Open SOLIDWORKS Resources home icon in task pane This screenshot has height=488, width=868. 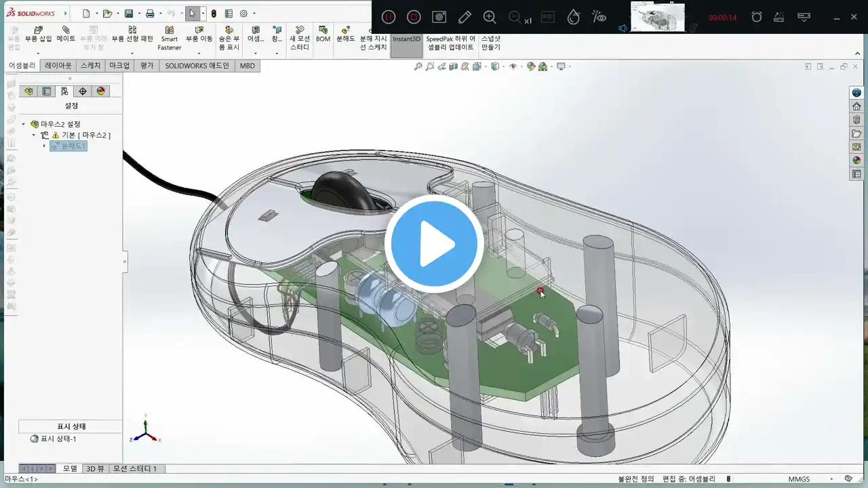coord(856,106)
